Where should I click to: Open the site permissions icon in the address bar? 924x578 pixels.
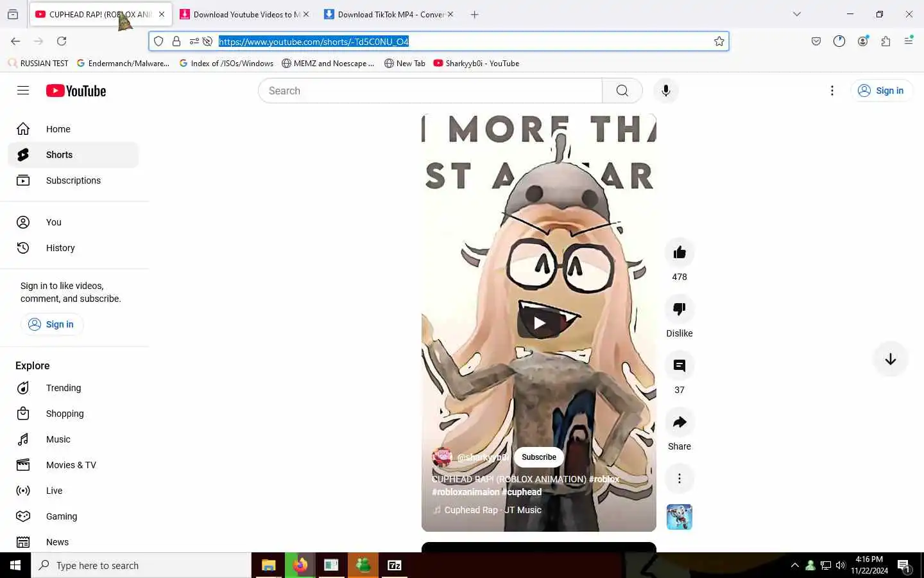pos(194,42)
